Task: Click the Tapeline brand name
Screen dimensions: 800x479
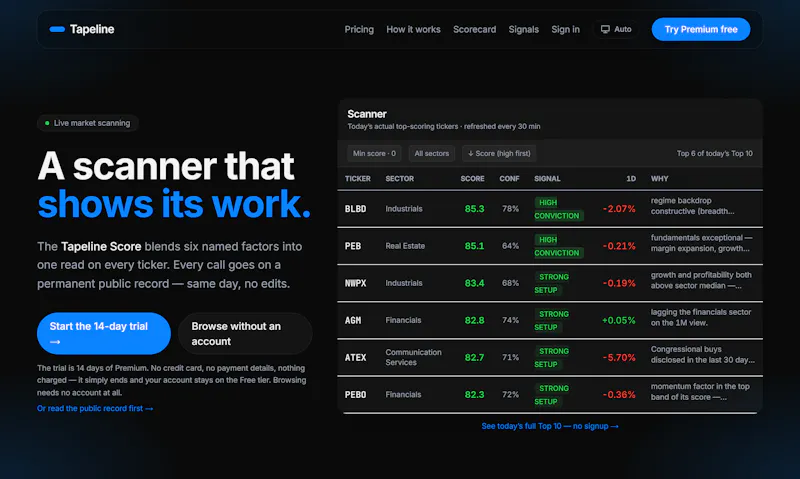Action: [92, 29]
